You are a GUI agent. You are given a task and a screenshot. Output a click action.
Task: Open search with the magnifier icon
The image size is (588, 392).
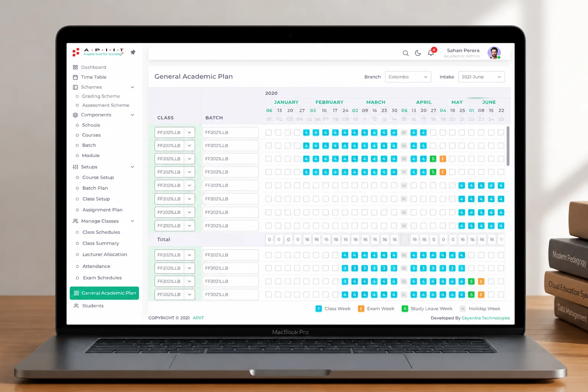point(406,53)
